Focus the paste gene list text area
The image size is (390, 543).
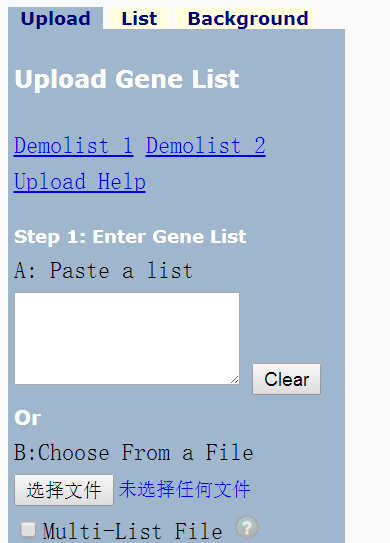coord(127,338)
